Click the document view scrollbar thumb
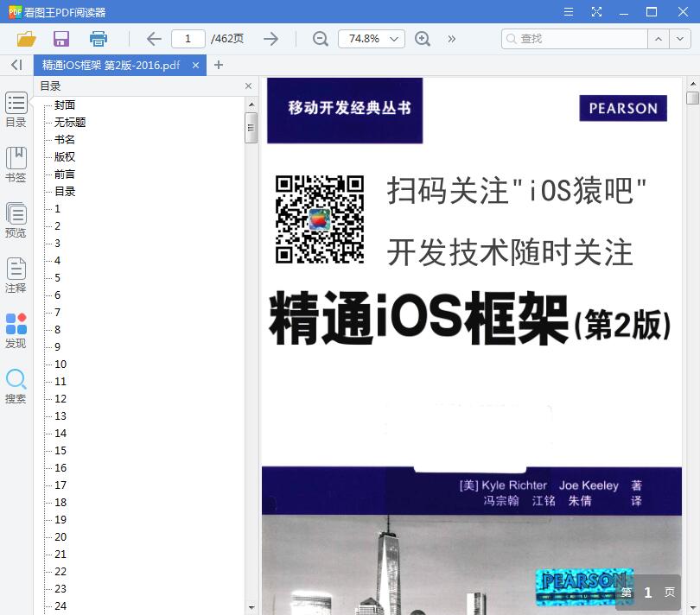 (x=692, y=98)
